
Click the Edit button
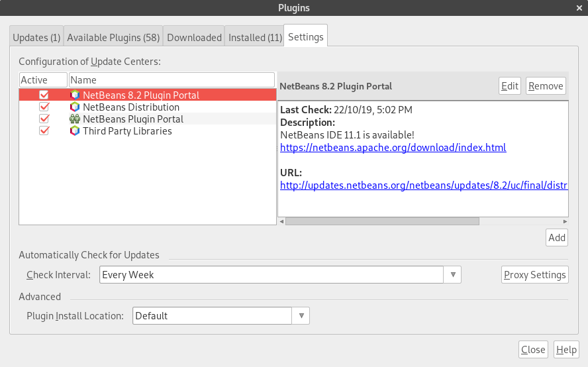pyautogui.click(x=510, y=86)
